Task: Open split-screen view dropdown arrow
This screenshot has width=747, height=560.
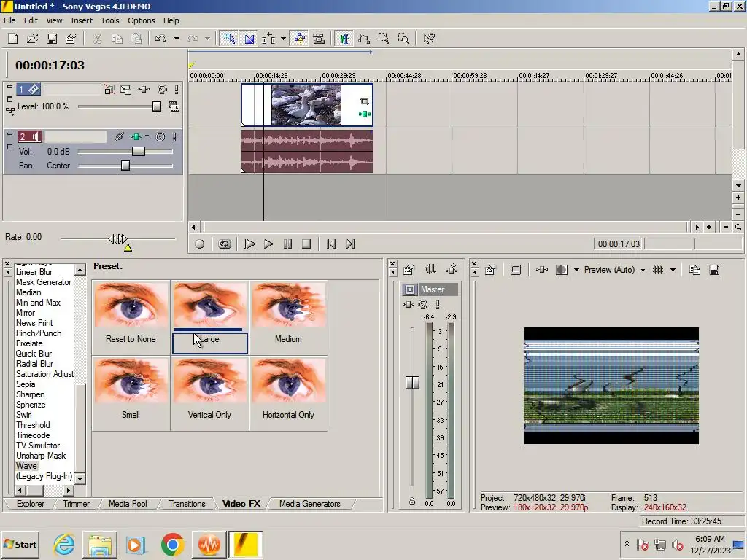Action: [x=576, y=270]
